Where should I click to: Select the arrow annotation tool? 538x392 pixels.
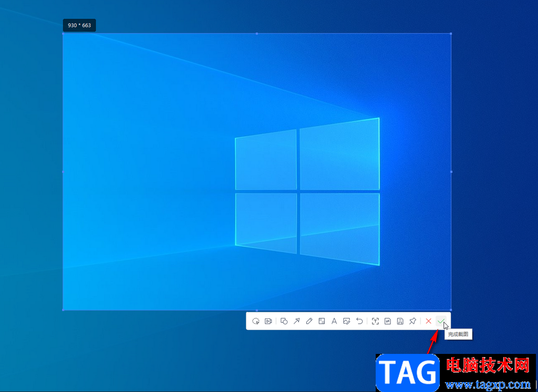(x=296, y=322)
